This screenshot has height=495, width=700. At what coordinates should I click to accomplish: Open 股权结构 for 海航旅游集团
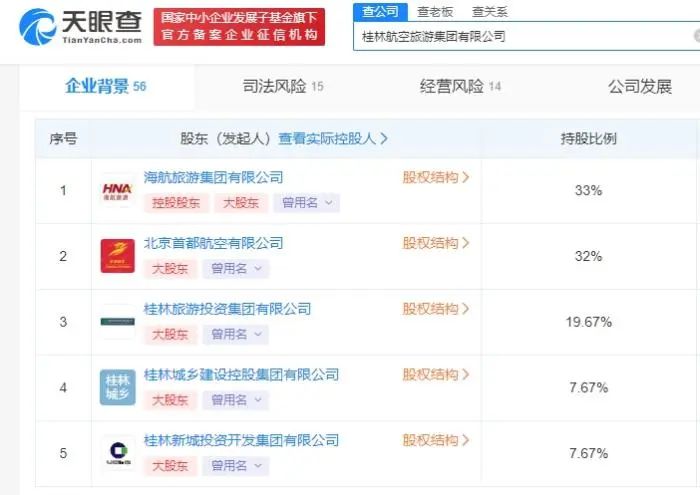click(x=436, y=177)
